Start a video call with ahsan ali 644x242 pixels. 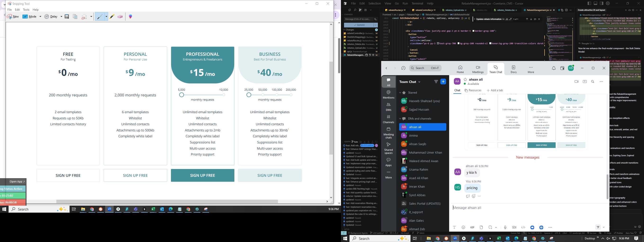[x=577, y=82]
